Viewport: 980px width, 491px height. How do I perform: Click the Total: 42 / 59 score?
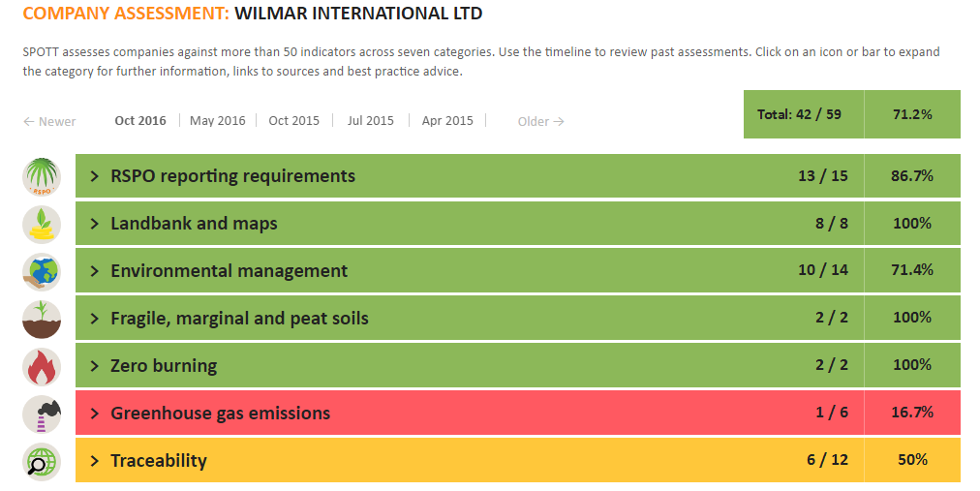point(799,114)
